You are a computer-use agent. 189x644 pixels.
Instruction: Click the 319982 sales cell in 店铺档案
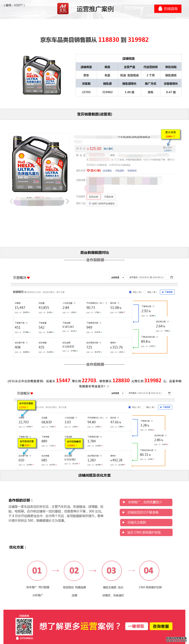(107, 92)
